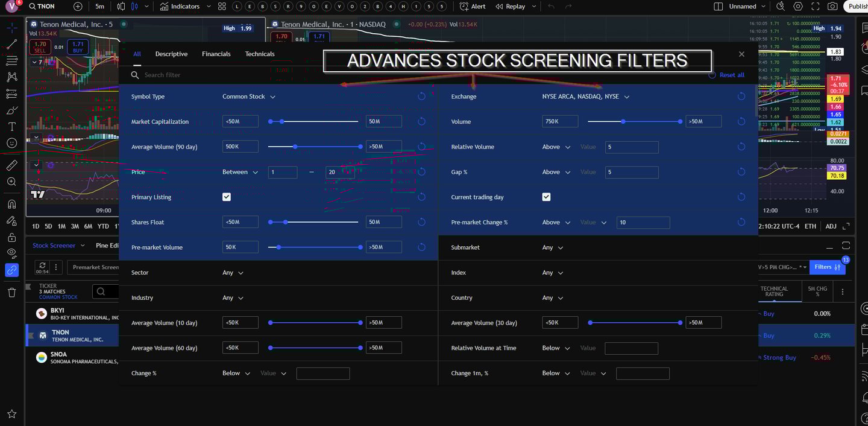Screen dimensions: 868x426
Task: Open Symbol Type Common Stock dropdown
Action: (249, 97)
